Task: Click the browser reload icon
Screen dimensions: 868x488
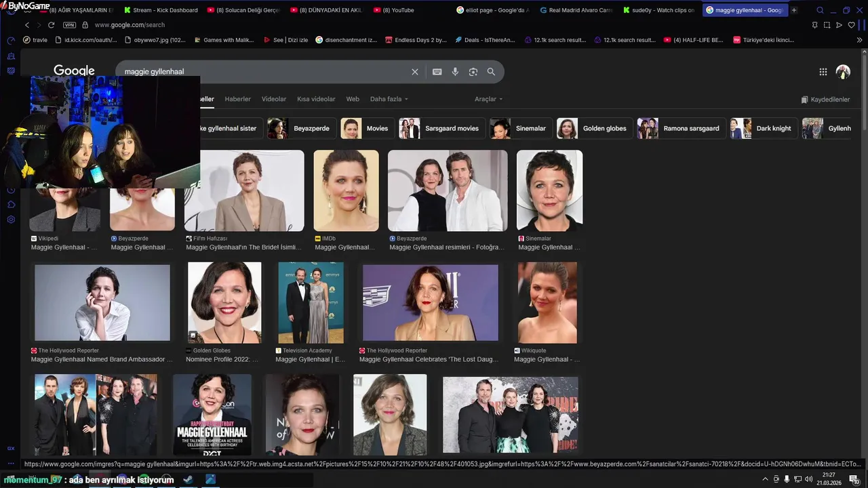Action: [x=51, y=25]
